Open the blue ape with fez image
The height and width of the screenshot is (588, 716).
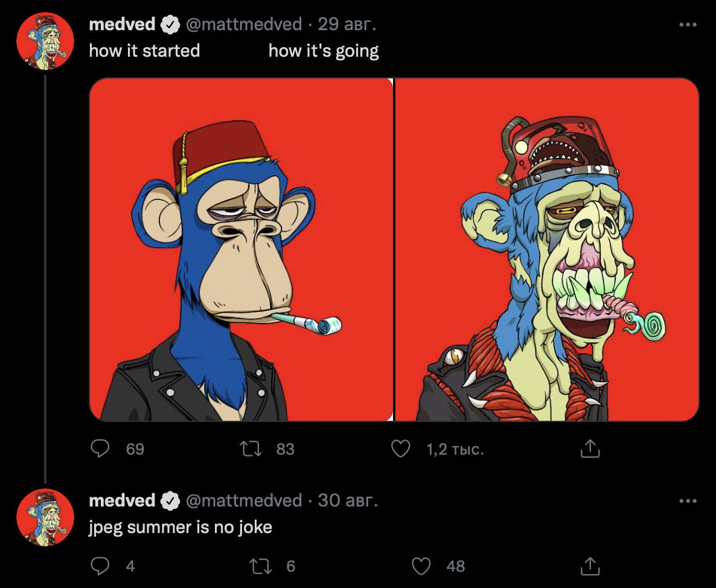241,249
